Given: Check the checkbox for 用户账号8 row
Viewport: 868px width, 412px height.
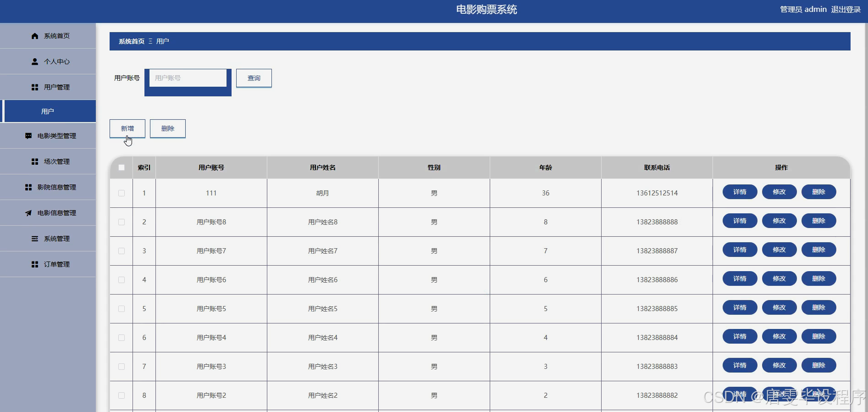Looking at the screenshot, I should pyautogui.click(x=122, y=222).
